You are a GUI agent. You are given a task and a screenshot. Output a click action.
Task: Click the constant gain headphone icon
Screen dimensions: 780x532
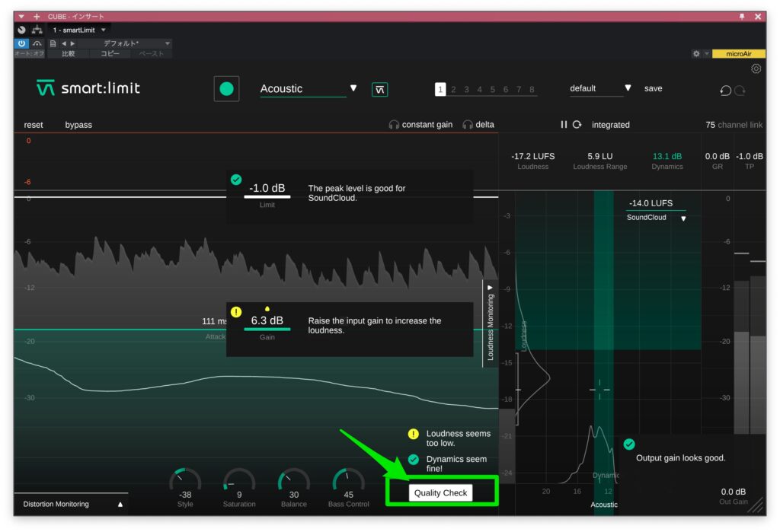(394, 125)
